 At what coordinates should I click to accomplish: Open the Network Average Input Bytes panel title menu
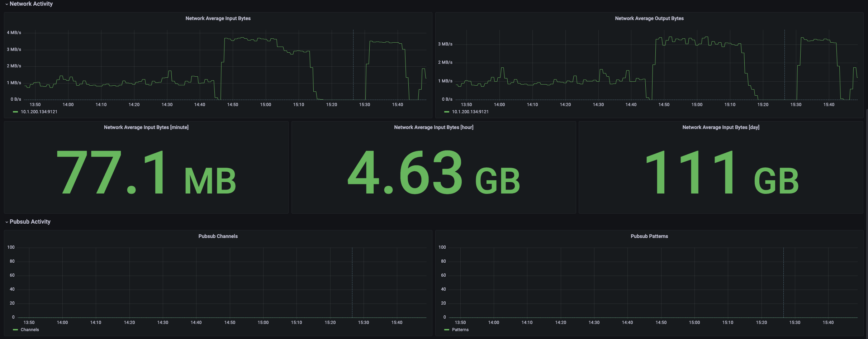click(x=218, y=19)
